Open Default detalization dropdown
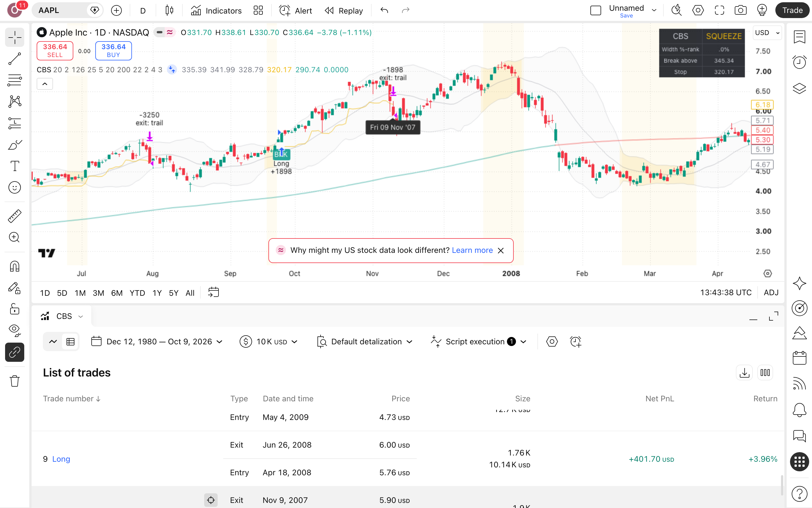Image resolution: width=812 pixels, height=508 pixels. pos(365,342)
